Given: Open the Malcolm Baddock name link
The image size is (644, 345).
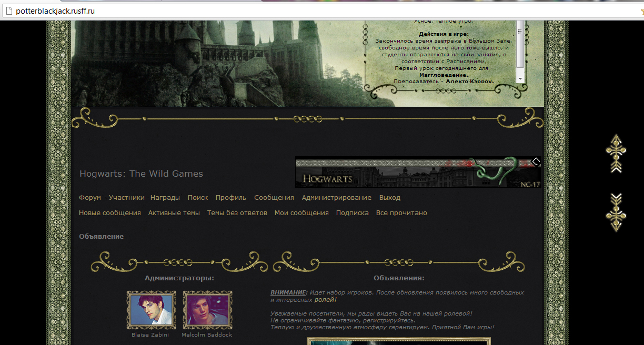Looking at the screenshot, I should pos(207,334).
